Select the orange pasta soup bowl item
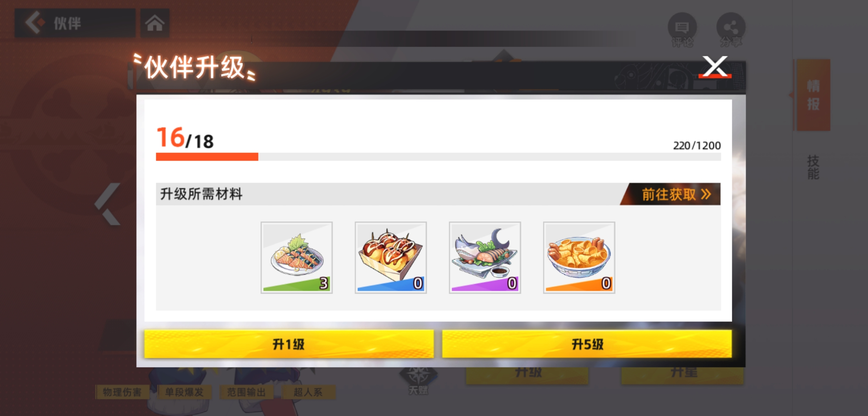868x416 pixels. (579, 257)
